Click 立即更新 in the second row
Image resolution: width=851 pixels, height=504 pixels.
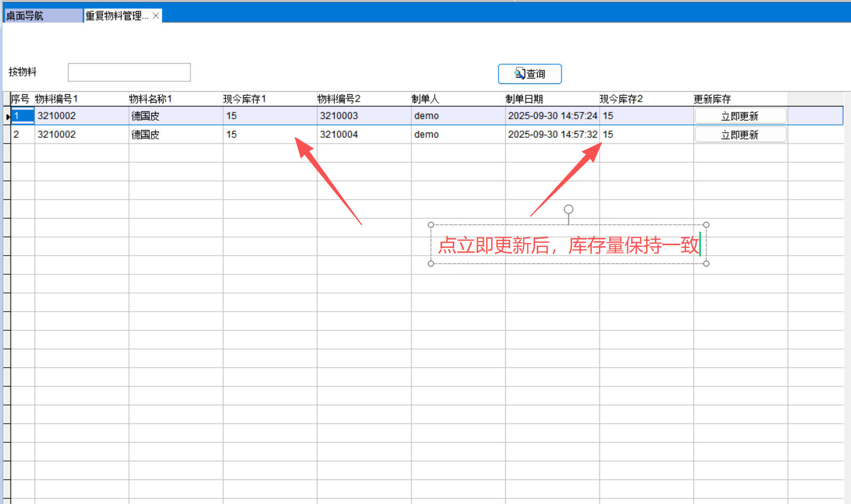(x=740, y=135)
